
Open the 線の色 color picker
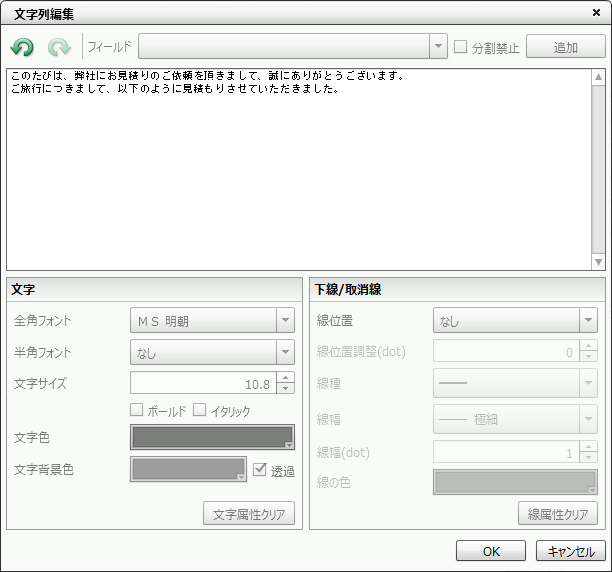515,482
